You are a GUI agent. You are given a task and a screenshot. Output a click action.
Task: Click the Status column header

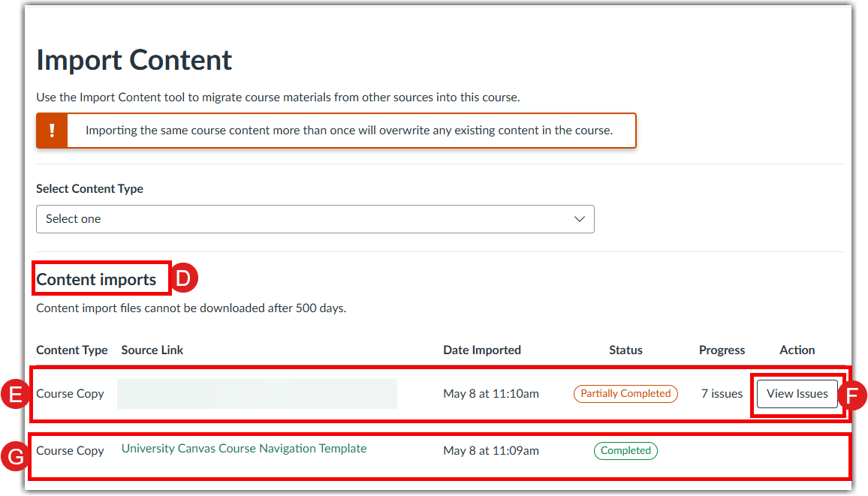point(625,350)
